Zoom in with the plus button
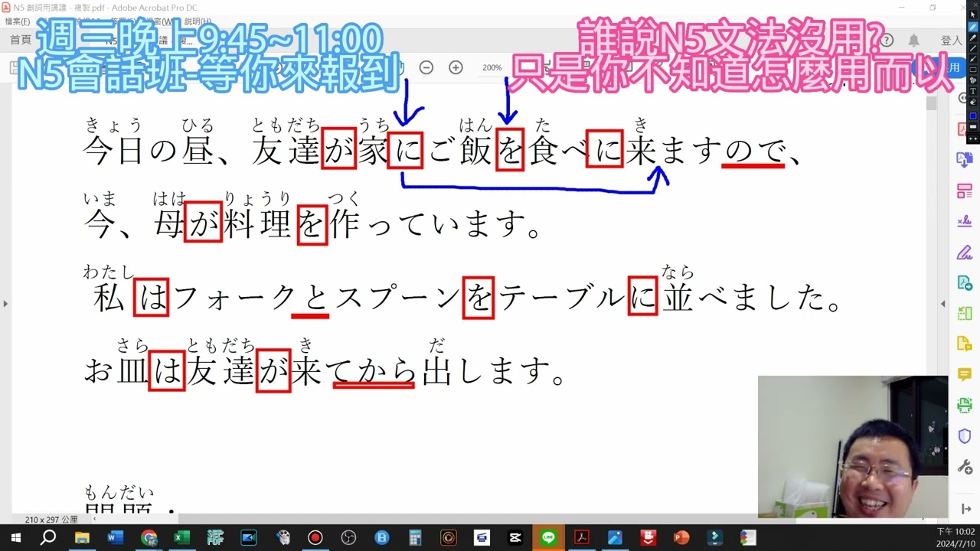The width and height of the screenshot is (980, 551). coord(456,67)
